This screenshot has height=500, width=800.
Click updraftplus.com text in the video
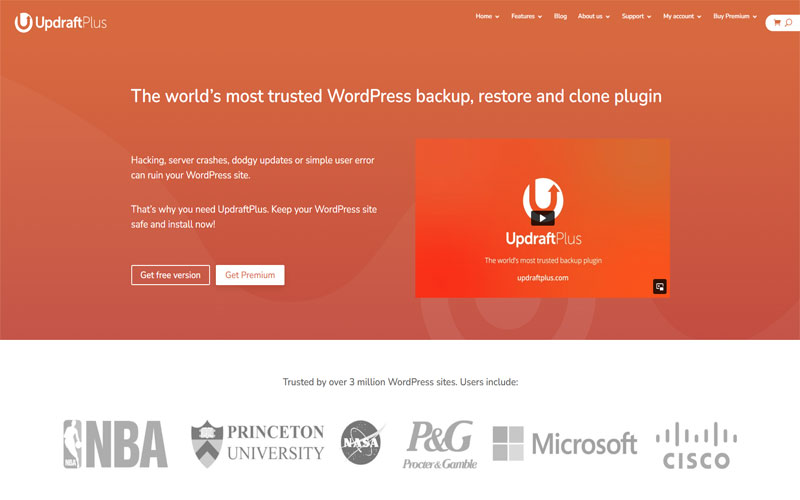[x=542, y=278]
